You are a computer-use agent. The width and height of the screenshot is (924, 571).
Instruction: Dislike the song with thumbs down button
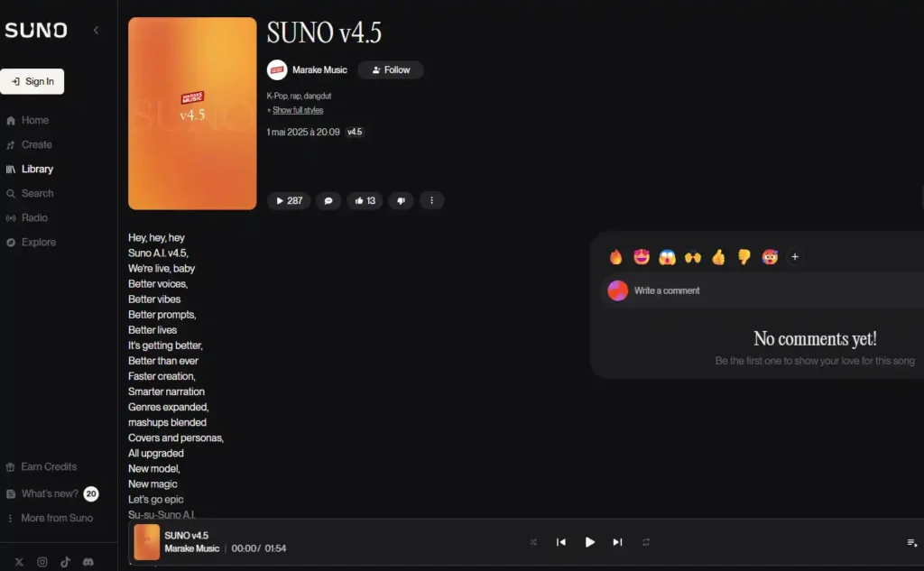coord(401,200)
